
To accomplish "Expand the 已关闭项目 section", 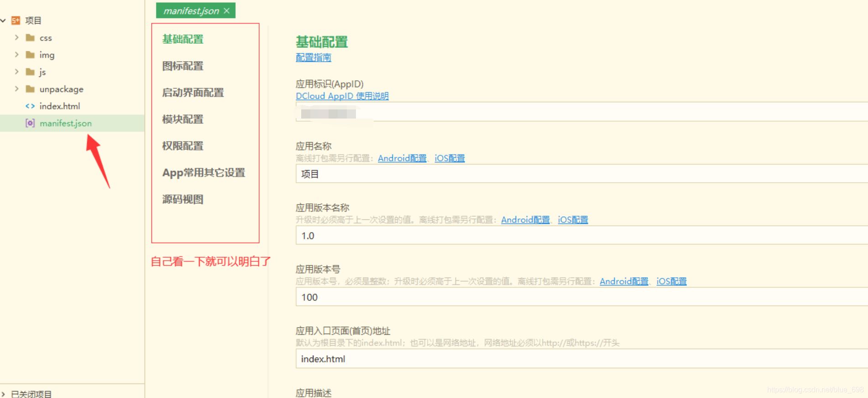I will coord(3,394).
